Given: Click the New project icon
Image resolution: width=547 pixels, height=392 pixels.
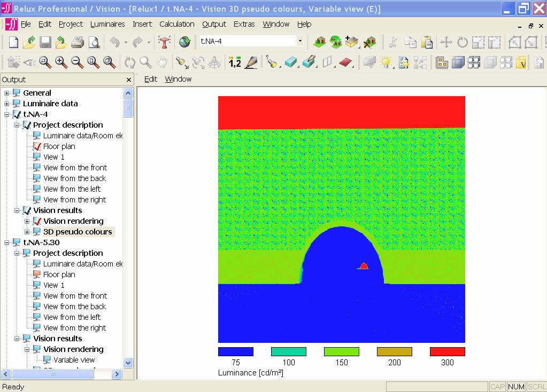Looking at the screenshot, I should [13, 42].
